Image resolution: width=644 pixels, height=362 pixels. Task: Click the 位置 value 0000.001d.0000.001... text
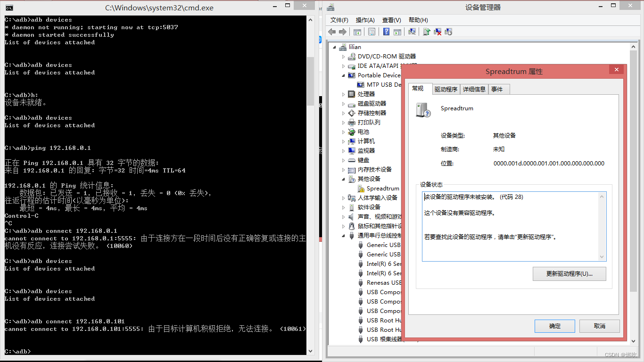tap(549, 164)
